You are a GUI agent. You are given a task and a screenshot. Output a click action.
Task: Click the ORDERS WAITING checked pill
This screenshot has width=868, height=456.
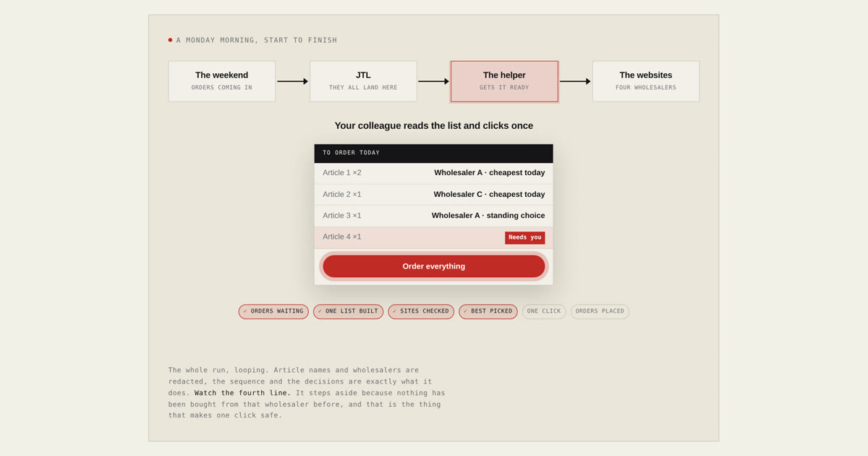pos(273,311)
